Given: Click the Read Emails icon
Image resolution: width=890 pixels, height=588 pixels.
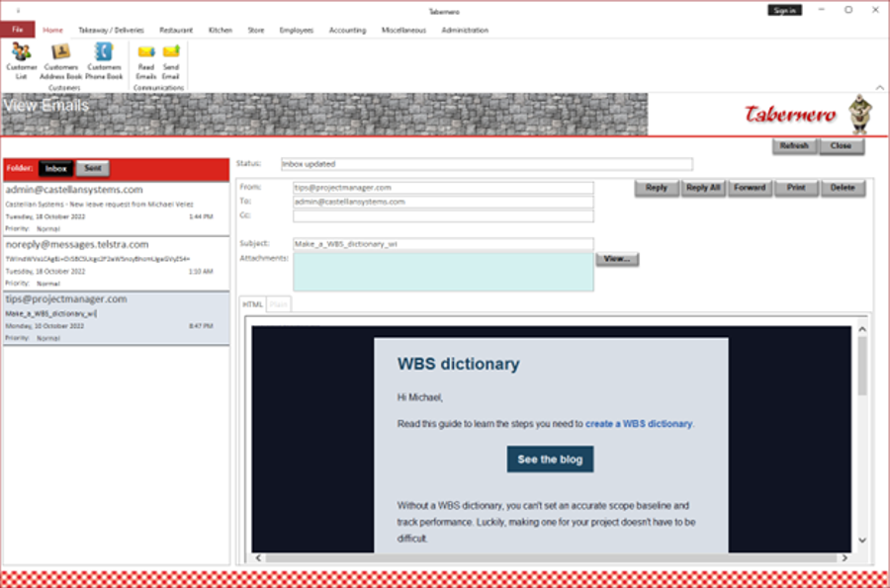Looking at the screenshot, I should click(x=146, y=61).
